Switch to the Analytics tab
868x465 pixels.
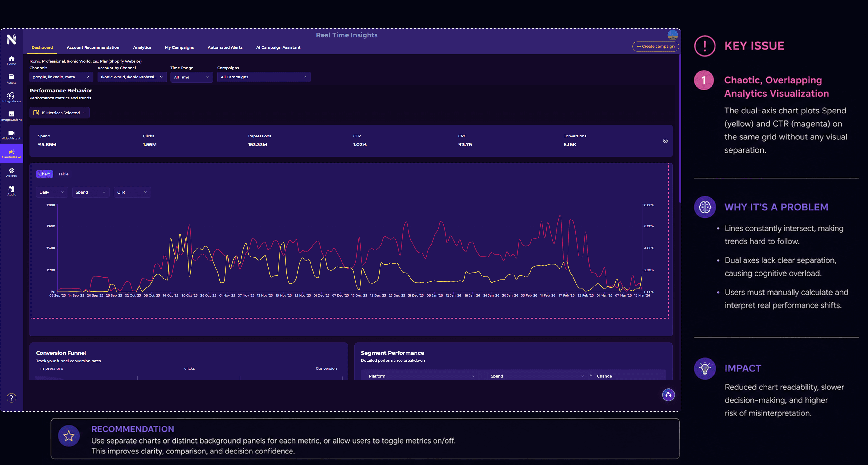(142, 47)
